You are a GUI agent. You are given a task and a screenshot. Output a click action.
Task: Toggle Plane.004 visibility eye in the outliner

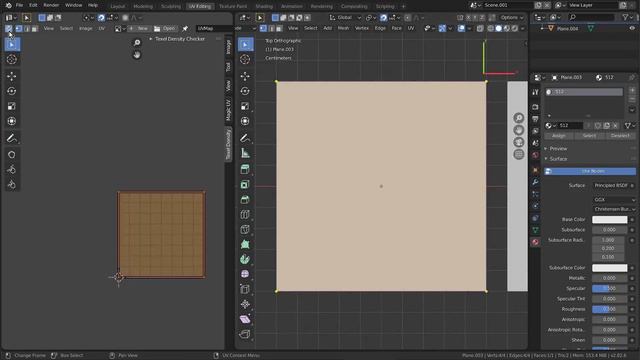pyautogui.click(x=632, y=28)
